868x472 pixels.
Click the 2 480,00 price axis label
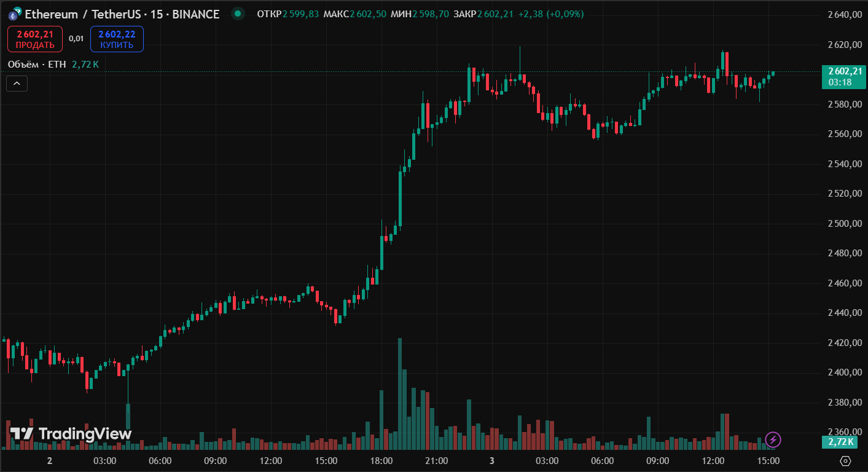845,253
